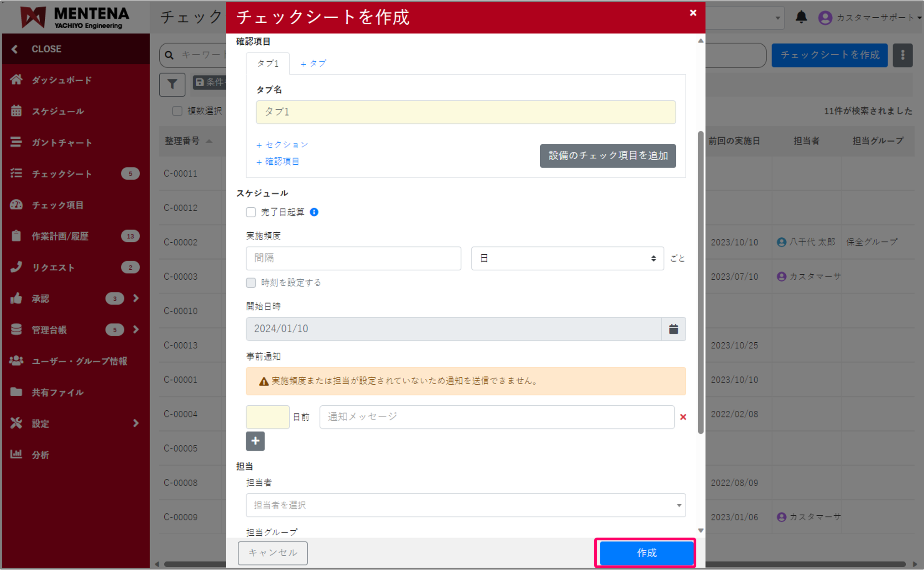Open the 担当者を選択 dropdown

pos(465,505)
